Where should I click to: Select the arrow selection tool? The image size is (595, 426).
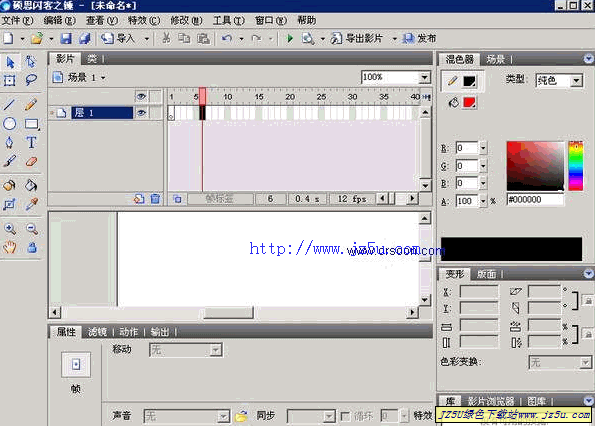click(x=10, y=62)
